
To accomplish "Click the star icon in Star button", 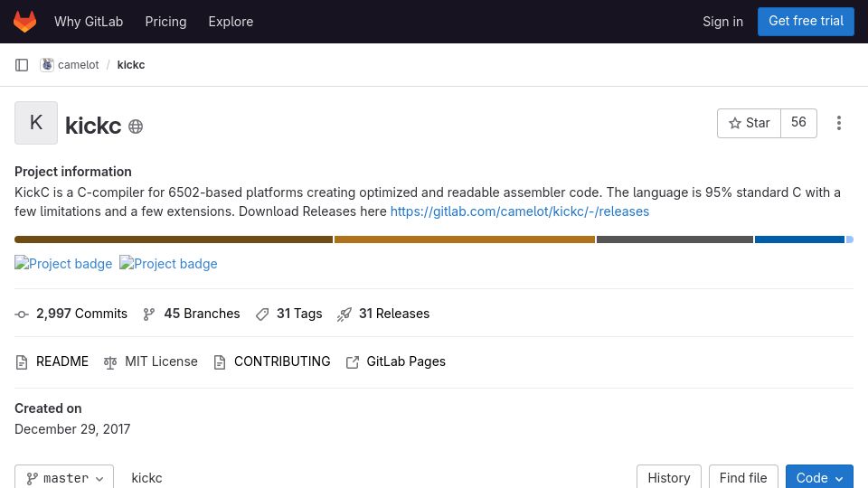I will tap(734, 123).
